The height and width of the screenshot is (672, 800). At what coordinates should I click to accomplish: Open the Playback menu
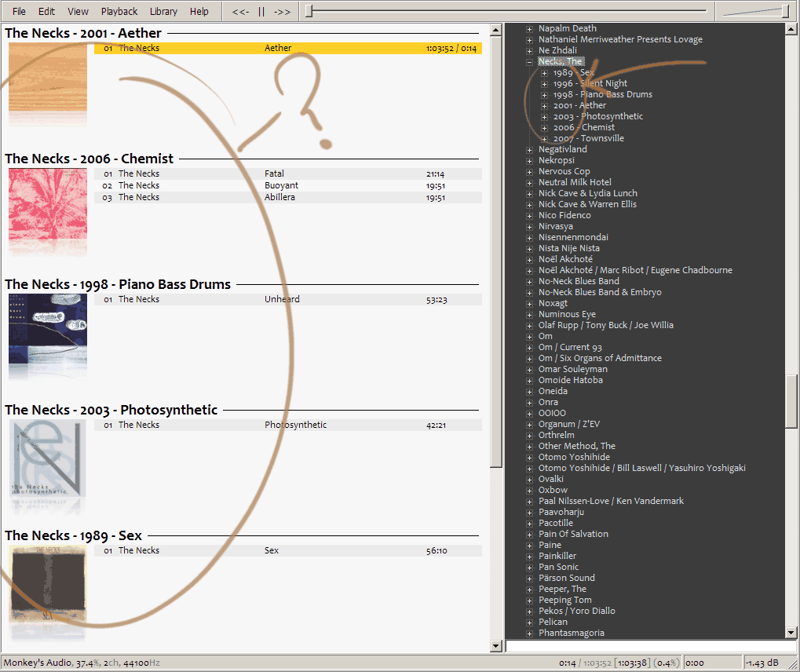[x=119, y=12]
